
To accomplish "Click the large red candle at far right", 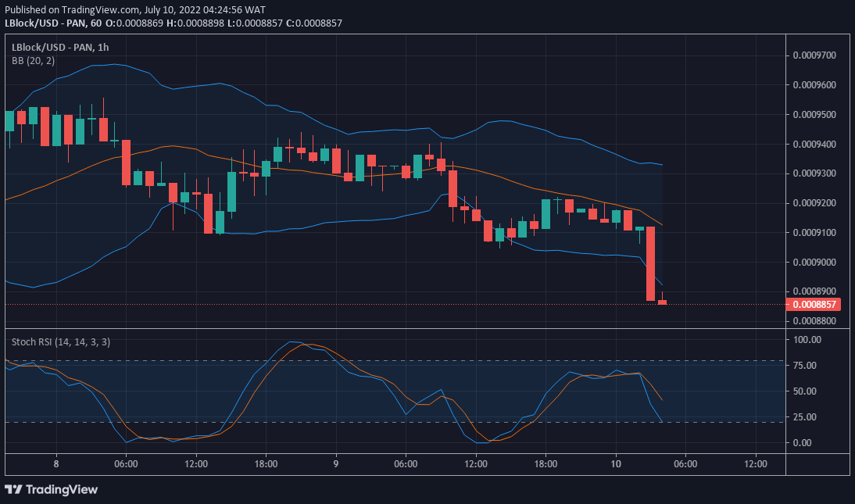I will point(650,263).
